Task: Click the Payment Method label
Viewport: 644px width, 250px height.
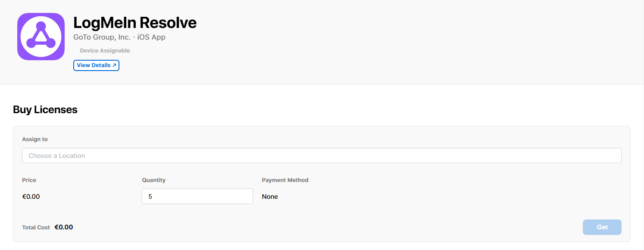Action: point(285,180)
